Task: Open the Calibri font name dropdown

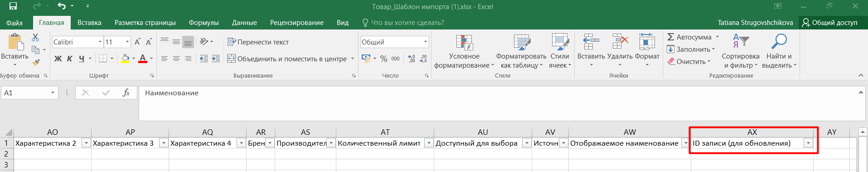Action: click(100, 42)
